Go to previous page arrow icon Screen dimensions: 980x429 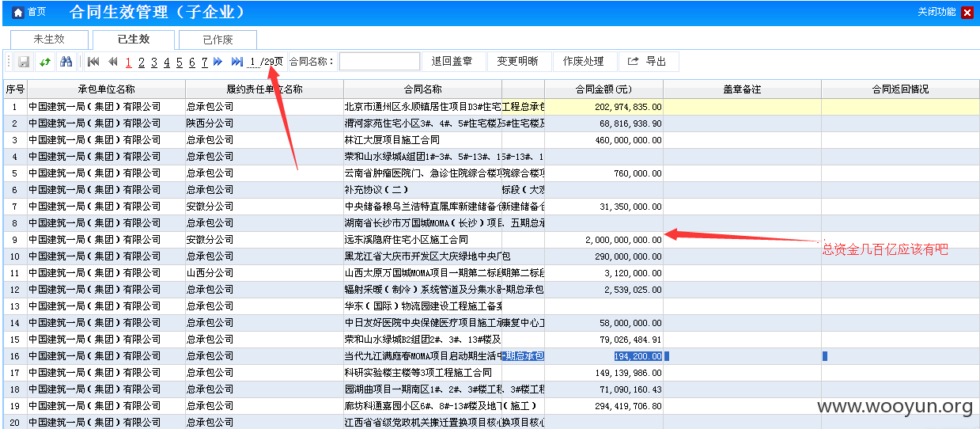112,62
